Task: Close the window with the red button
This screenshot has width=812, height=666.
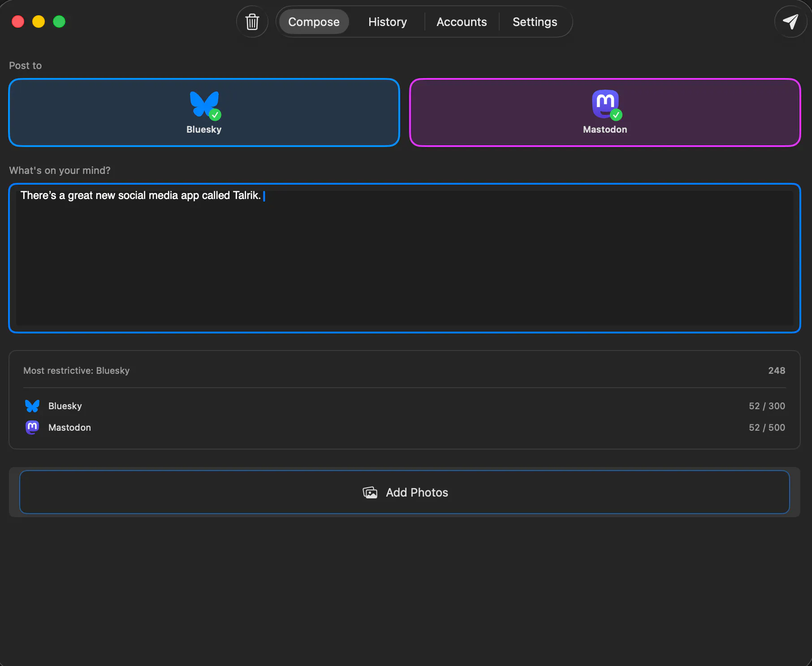Action: tap(18, 22)
